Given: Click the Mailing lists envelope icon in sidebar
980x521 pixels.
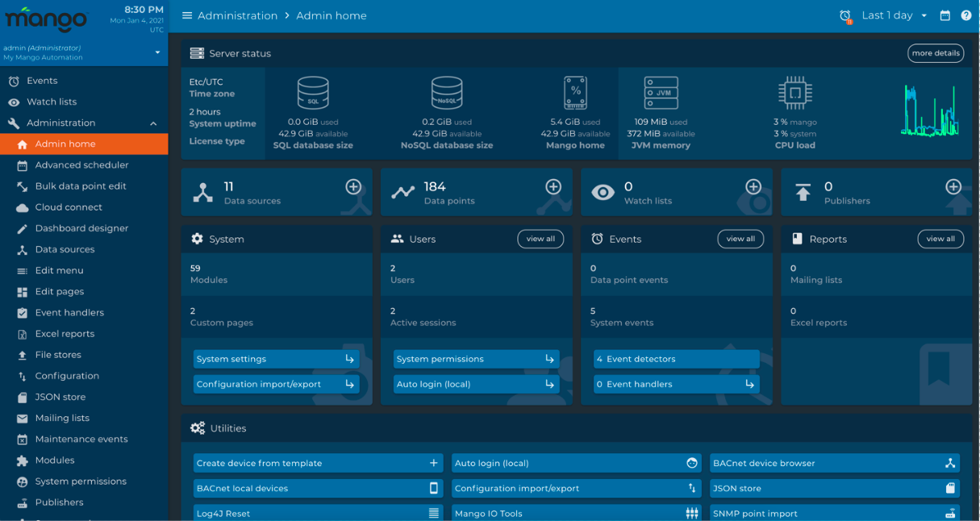Looking at the screenshot, I should point(23,419).
